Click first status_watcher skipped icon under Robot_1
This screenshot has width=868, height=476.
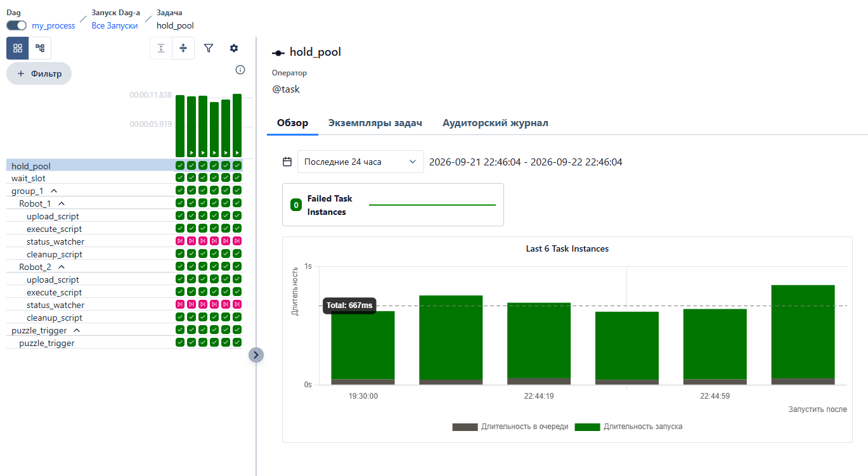coord(180,241)
